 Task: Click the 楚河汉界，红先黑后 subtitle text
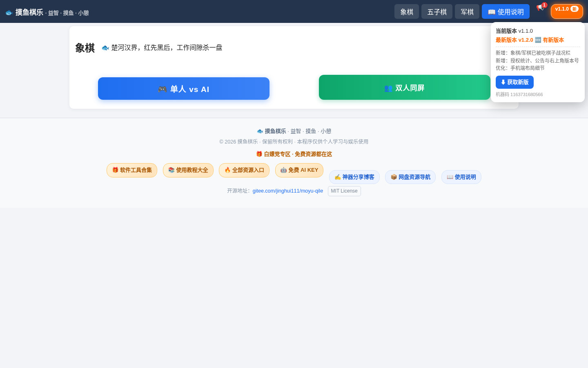pos(167,47)
